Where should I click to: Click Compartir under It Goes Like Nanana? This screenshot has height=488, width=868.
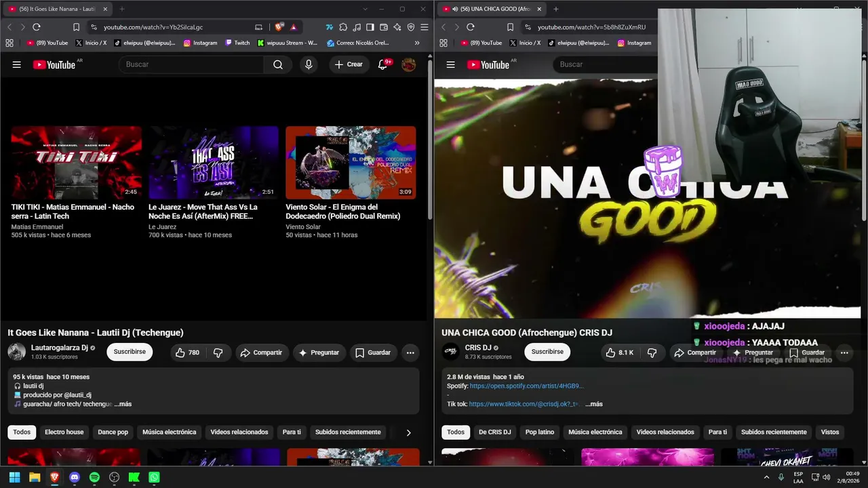tap(261, 352)
